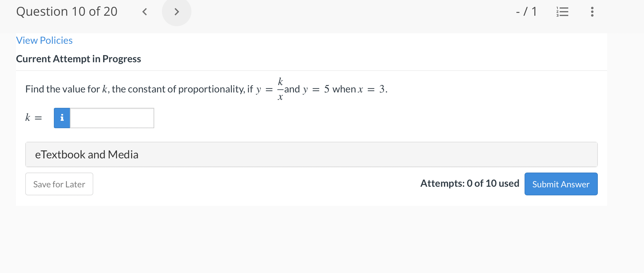The height and width of the screenshot is (273, 644).
Task: Go back with the previous question arrow
Action: coord(144,11)
